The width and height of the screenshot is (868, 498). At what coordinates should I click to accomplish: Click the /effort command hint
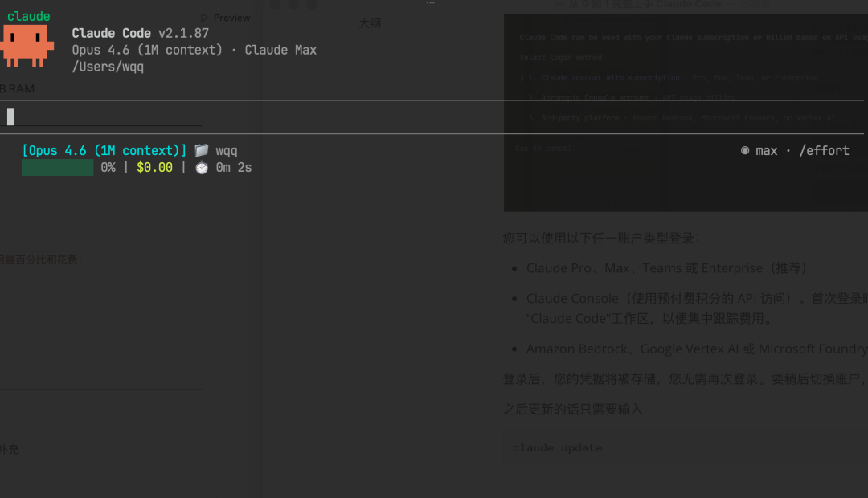click(x=824, y=150)
